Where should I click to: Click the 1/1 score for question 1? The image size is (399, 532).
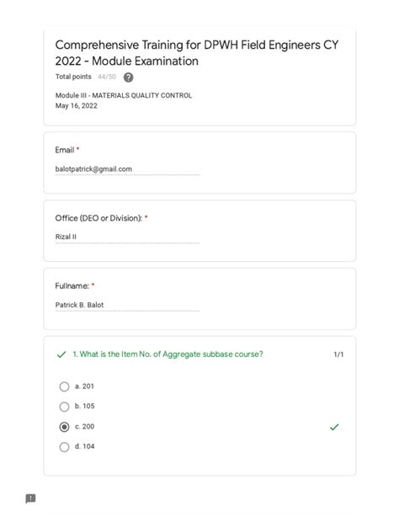point(338,354)
